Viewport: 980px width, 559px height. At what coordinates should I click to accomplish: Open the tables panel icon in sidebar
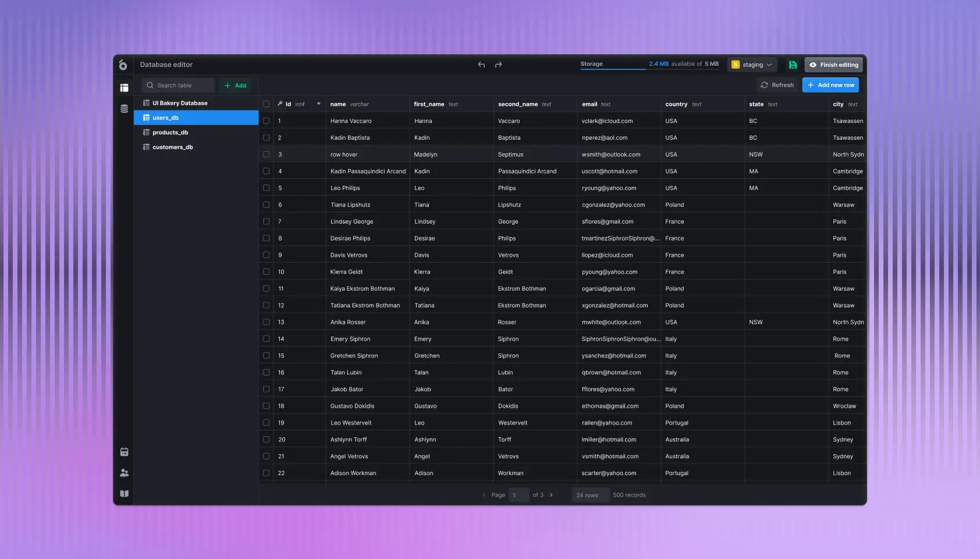pyautogui.click(x=124, y=87)
